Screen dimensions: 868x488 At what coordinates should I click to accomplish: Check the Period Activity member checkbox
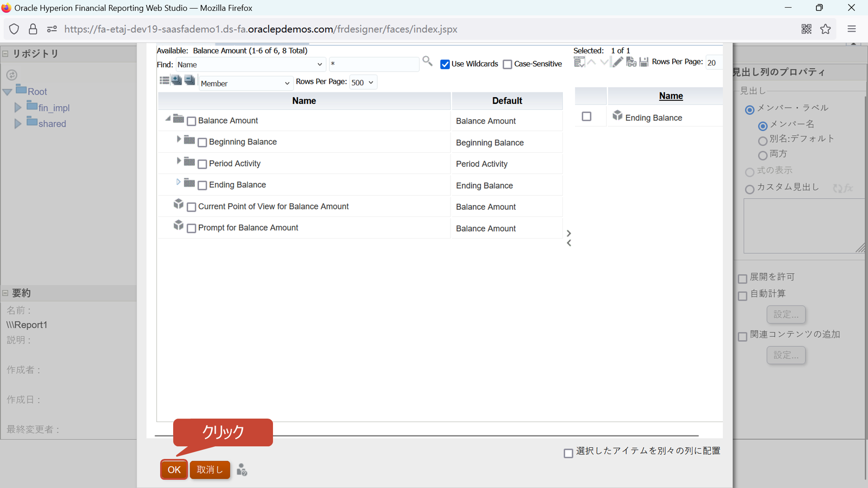point(202,164)
